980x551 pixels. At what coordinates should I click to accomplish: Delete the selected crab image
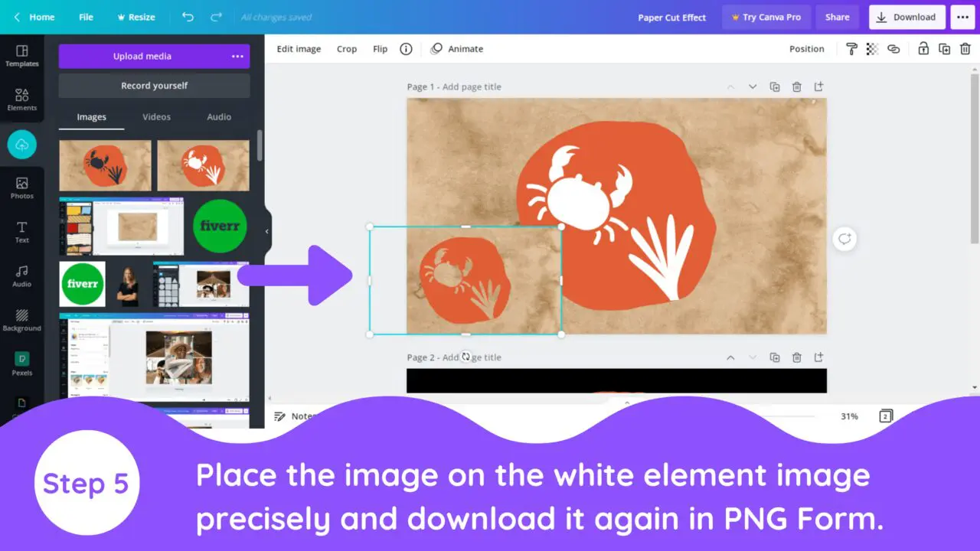[x=964, y=48]
